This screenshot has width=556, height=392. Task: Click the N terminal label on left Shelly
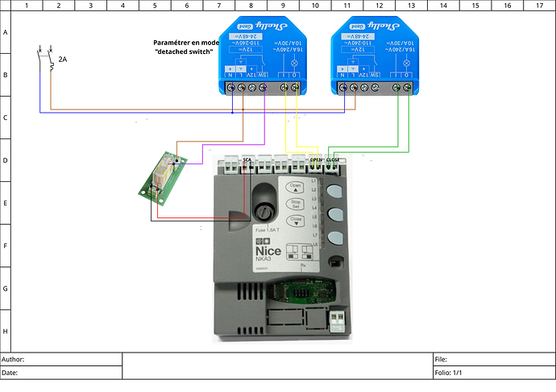(x=230, y=75)
